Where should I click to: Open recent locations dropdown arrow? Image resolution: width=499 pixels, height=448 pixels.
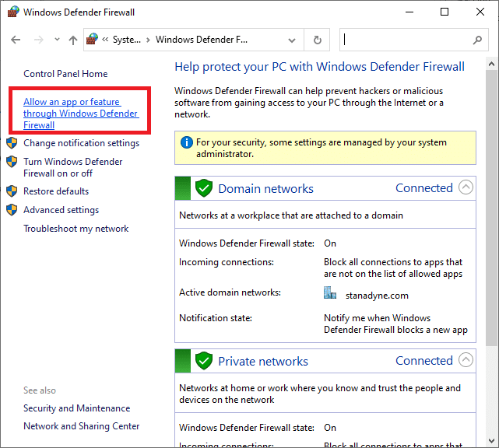(x=57, y=40)
